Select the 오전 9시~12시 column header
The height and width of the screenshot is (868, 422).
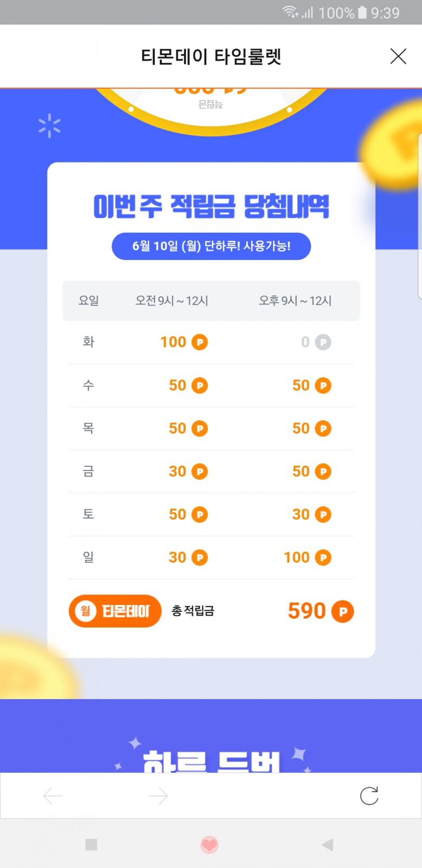point(172,301)
